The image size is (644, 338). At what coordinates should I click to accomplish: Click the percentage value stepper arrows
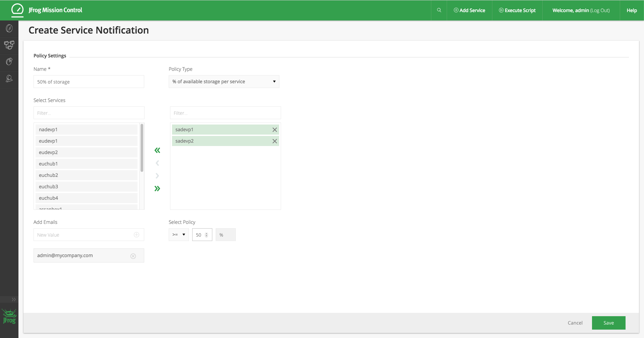pyautogui.click(x=206, y=235)
